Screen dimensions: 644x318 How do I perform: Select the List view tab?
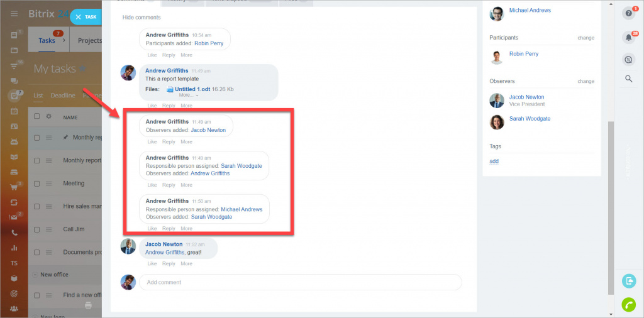coord(38,95)
